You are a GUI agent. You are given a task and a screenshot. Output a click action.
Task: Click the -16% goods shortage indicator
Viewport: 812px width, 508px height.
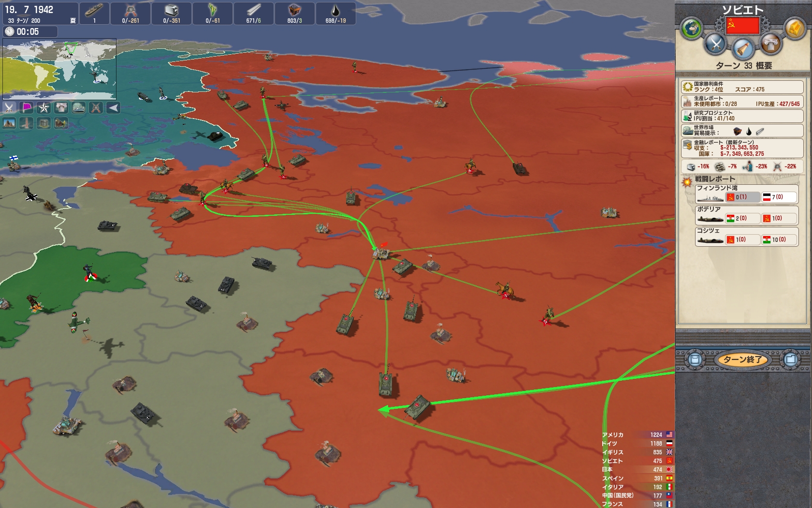tap(698, 166)
